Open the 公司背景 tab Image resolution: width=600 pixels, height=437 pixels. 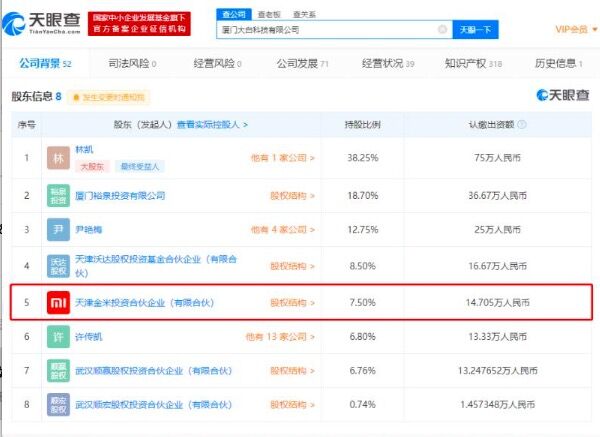[x=45, y=64]
